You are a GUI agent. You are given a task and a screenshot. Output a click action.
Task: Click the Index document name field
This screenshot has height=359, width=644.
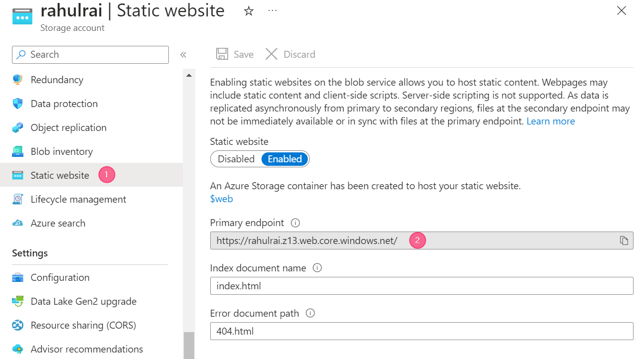coord(421,286)
